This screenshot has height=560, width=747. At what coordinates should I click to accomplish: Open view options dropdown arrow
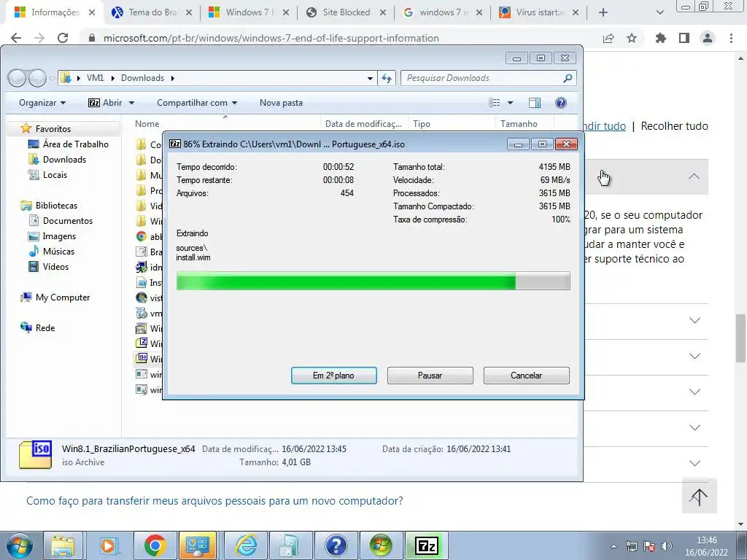(510, 103)
